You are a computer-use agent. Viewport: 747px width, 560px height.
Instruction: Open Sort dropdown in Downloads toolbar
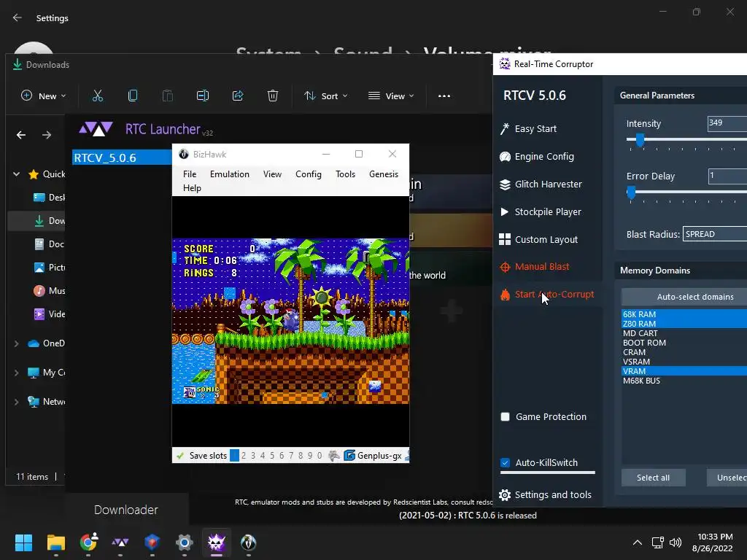pyautogui.click(x=326, y=96)
